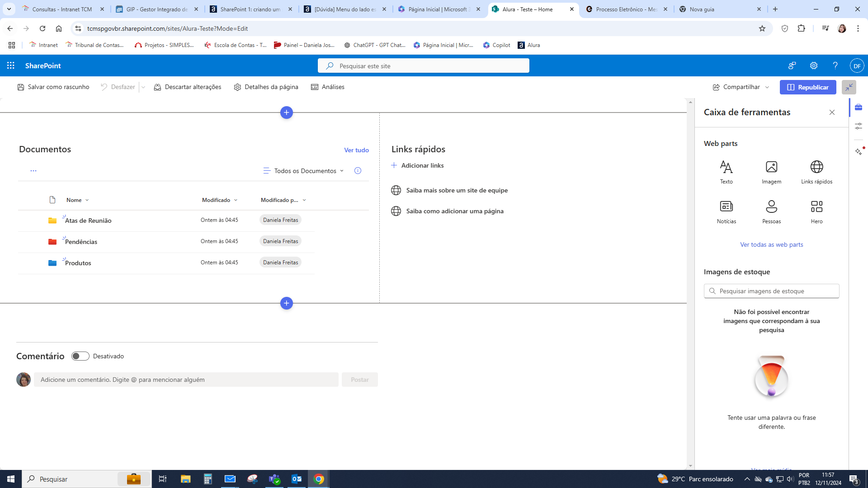
Task: Open the Ver tudo link in Documentos
Action: (x=356, y=150)
